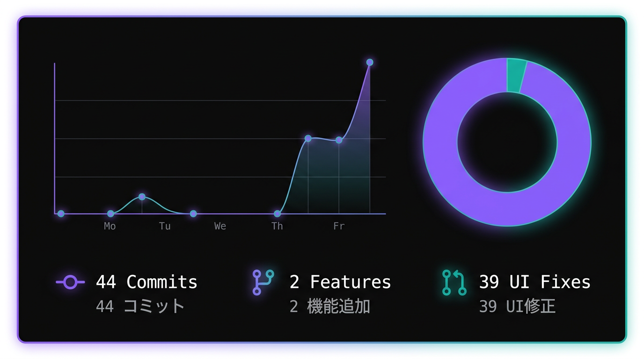Click the "We" axis label
Screen dimensions: 644x359
(220, 226)
